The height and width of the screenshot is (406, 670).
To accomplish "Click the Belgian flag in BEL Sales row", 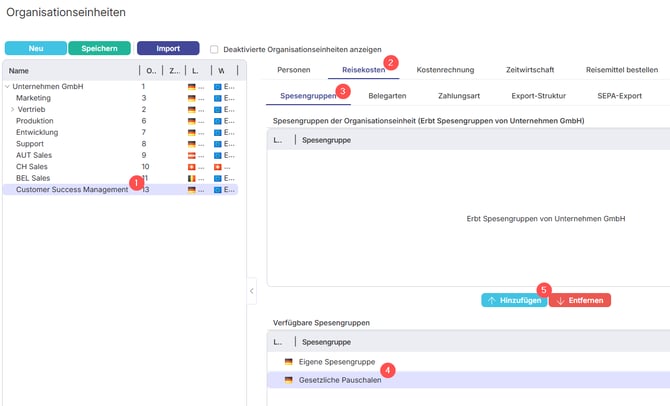I will coord(191,178).
